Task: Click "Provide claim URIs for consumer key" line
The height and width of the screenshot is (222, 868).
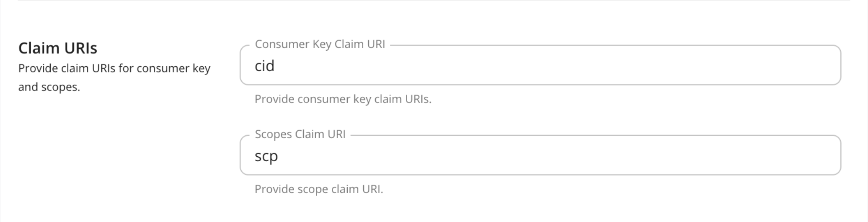Action: (x=114, y=68)
